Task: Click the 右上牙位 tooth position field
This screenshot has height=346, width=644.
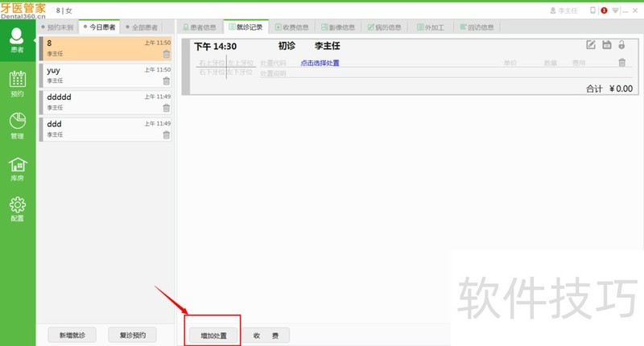Action: click(212, 63)
